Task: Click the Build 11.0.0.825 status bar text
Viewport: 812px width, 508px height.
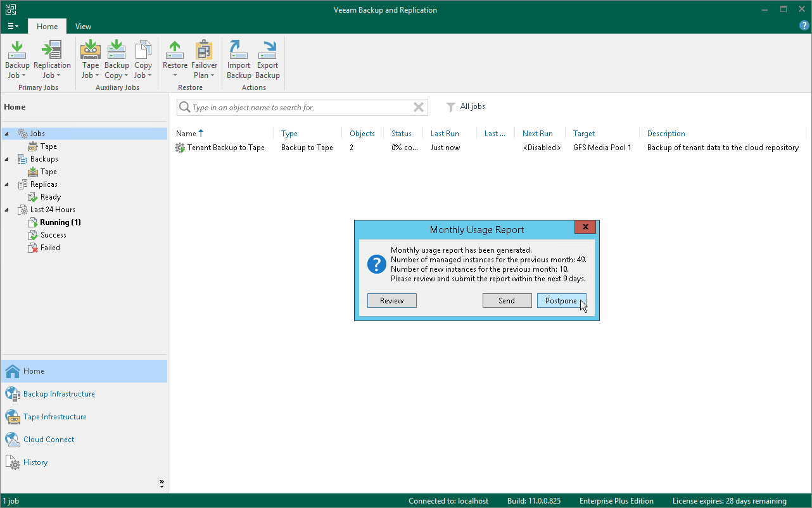Action: 534,501
